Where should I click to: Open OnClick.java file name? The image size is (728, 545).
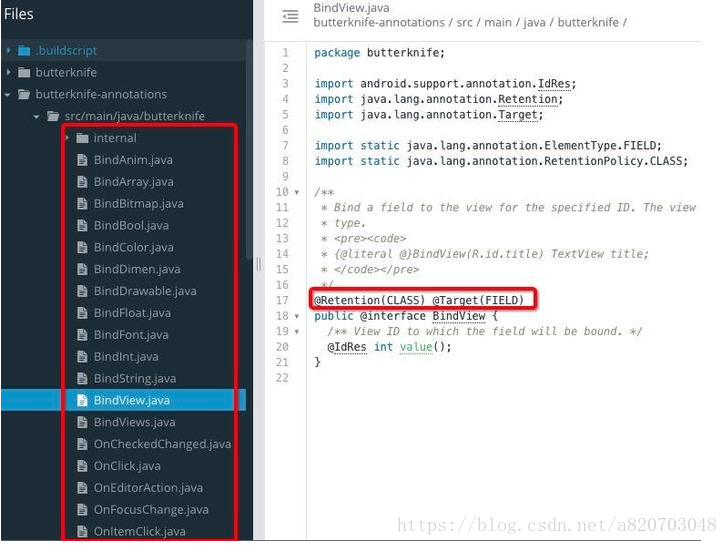[x=127, y=466]
